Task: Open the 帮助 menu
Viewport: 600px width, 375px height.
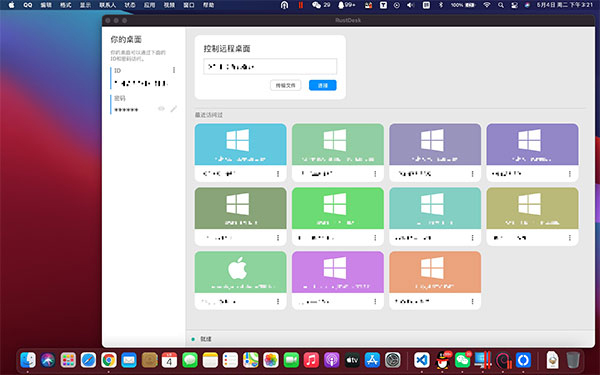Action: tap(209, 5)
